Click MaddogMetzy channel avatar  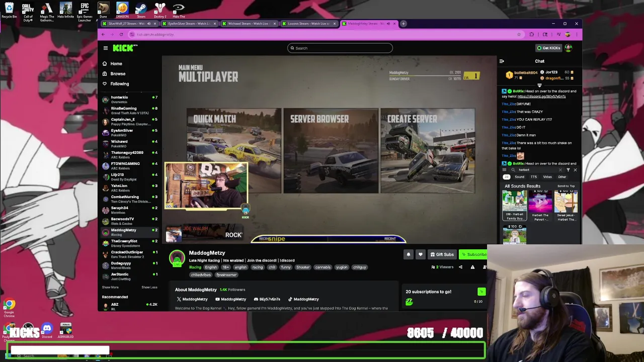pyautogui.click(x=177, y=258)
